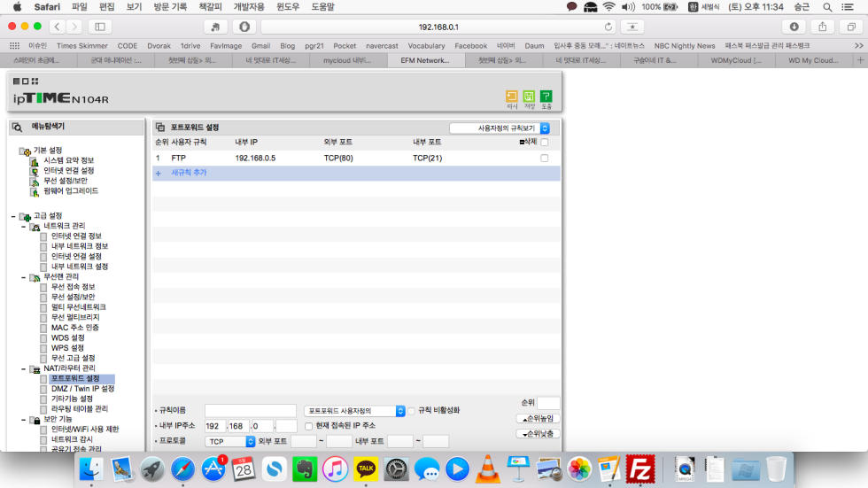Click the Safari reload page icon

point(608,27)
